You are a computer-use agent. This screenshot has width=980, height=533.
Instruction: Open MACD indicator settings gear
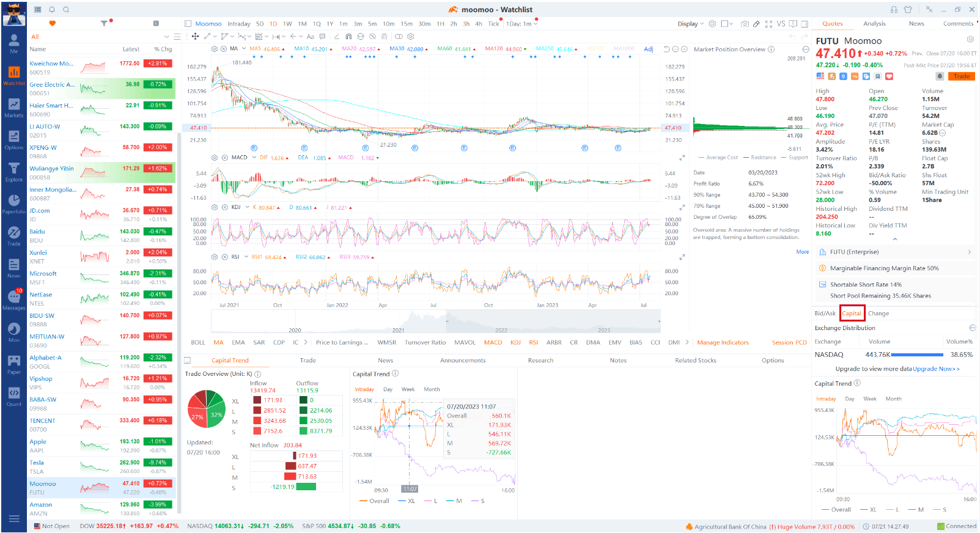215,158
